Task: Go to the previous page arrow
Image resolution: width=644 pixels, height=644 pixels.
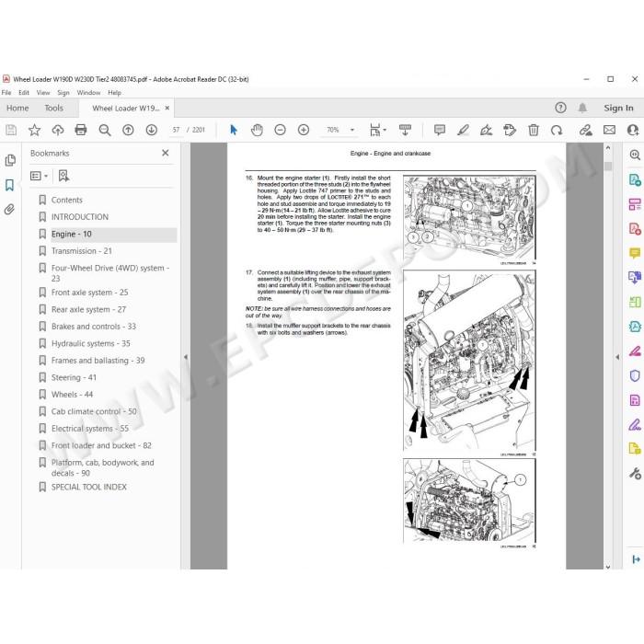Action: coord(128,131)
